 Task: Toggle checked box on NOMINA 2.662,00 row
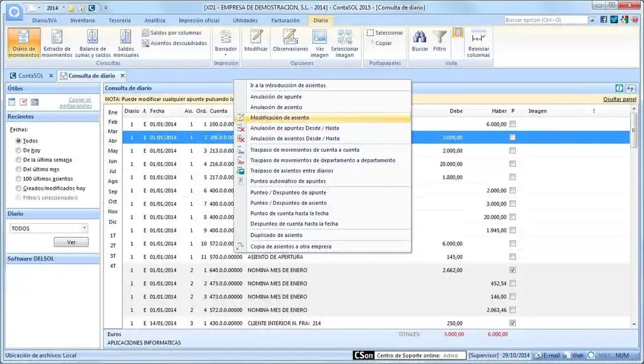(x=512, y=270)
